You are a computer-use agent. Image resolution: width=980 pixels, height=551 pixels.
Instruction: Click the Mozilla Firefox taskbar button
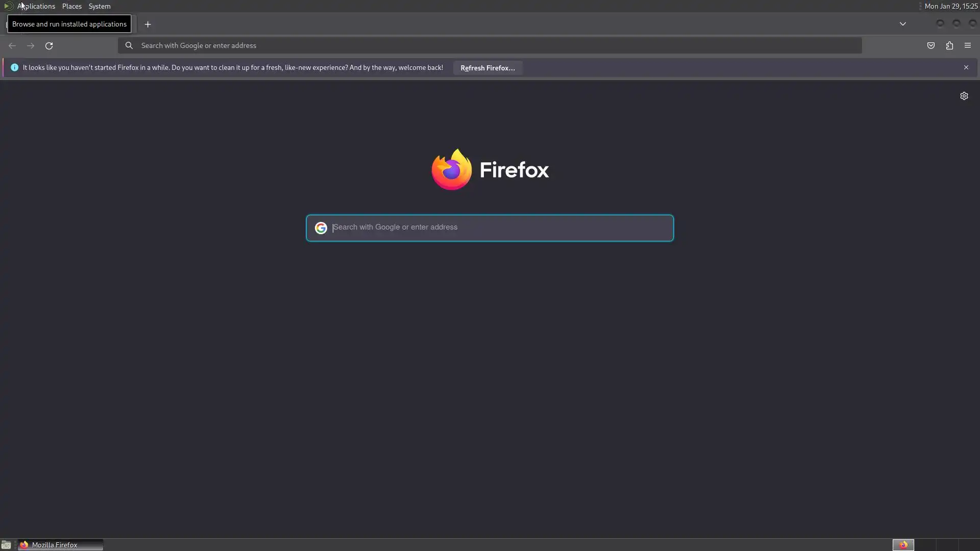click(x=60, y=545)
